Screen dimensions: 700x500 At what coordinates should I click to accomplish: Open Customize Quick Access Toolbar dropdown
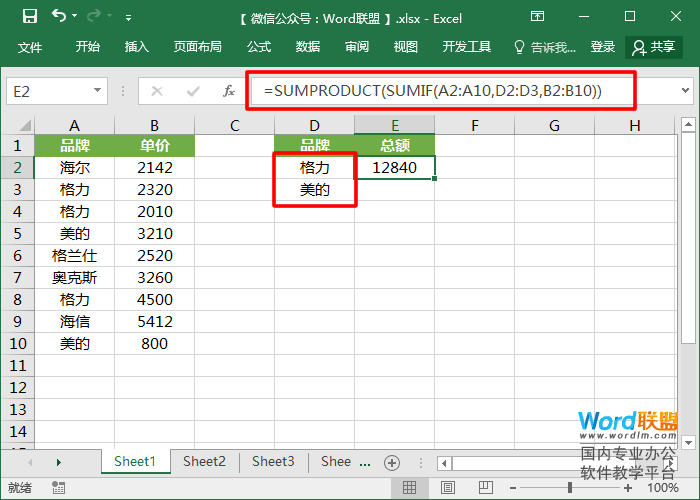[x=129, y=18]
